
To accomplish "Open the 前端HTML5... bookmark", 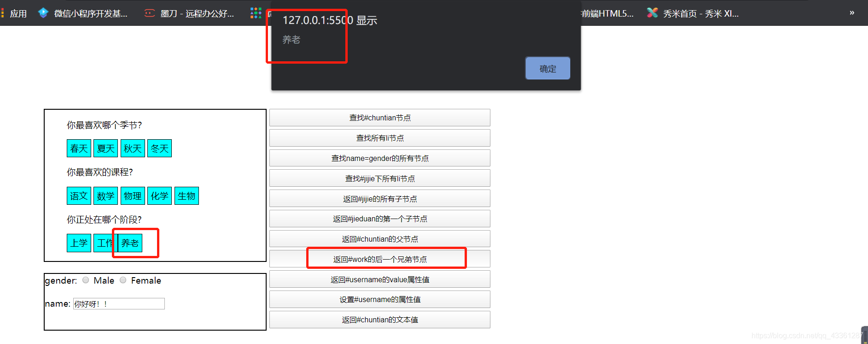I will pyautogui.click(x=607, y=13).
